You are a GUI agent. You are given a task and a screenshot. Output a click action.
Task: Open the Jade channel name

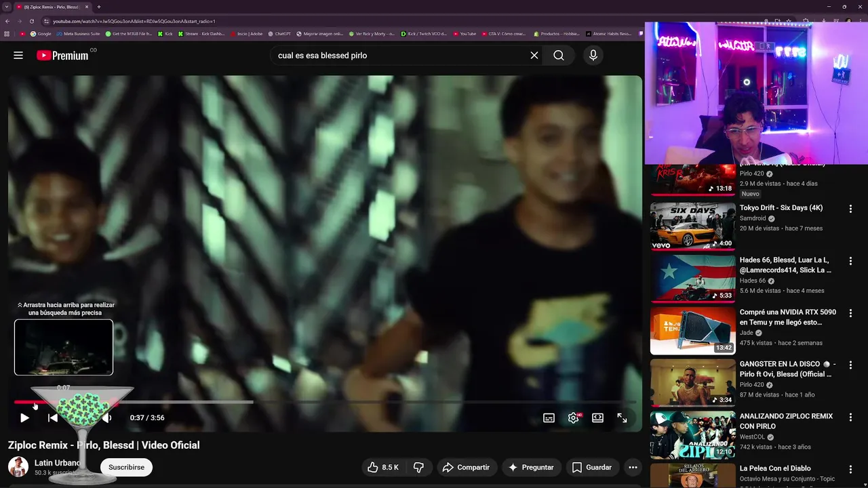(x=747, y=333)
